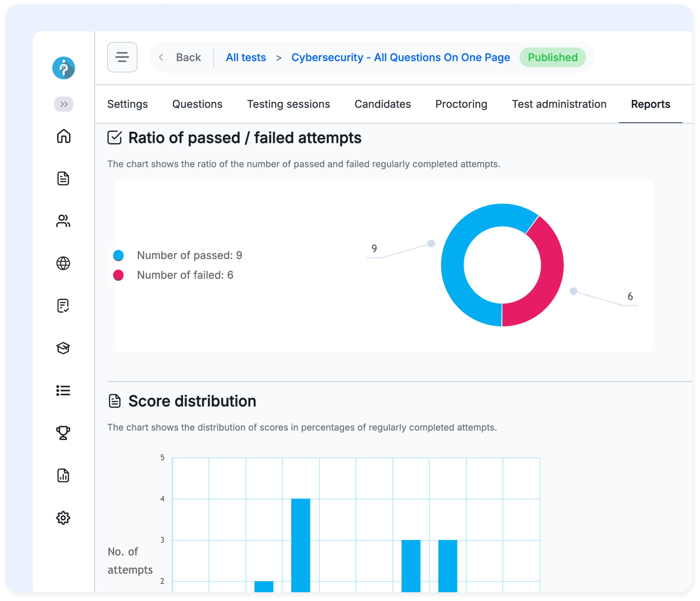The height and width of the screenshot is (601, 700).
Task: Open the trophy icon in sidebar
Action: (x=63, y=433)
